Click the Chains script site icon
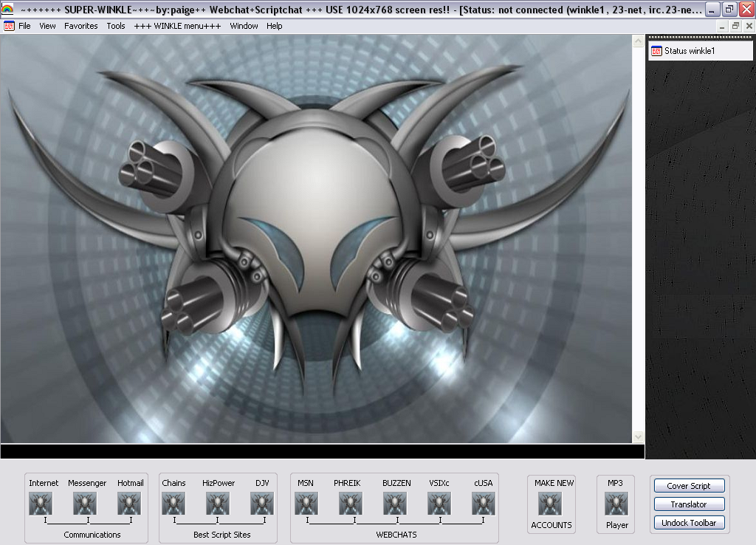 [173, 504]
